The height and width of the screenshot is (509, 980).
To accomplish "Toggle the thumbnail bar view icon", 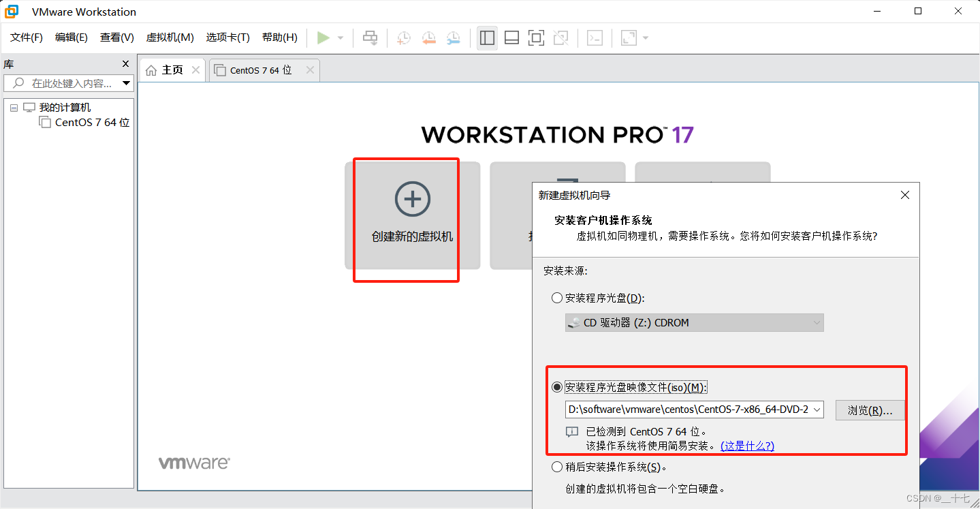I will click(511, 38).
